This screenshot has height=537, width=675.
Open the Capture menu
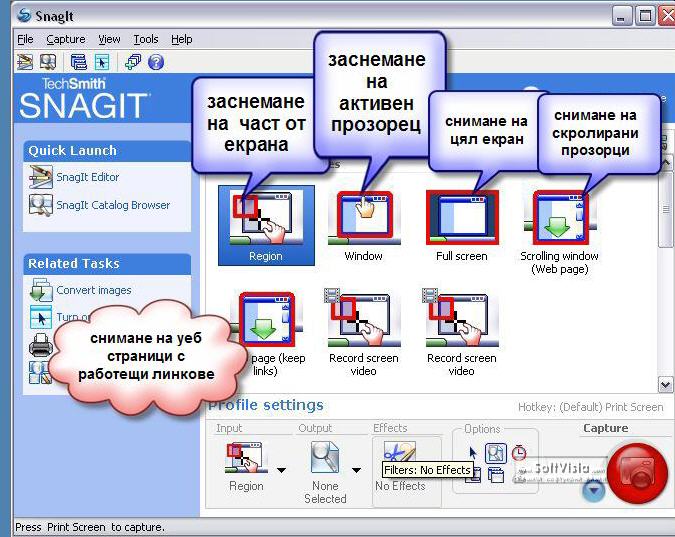tap(66, 39)
